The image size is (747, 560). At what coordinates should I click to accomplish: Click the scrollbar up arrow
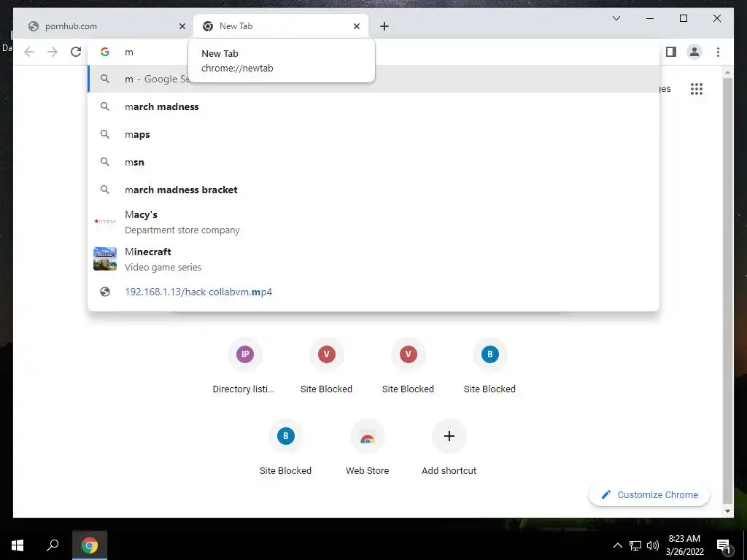[x=727, y=72]
